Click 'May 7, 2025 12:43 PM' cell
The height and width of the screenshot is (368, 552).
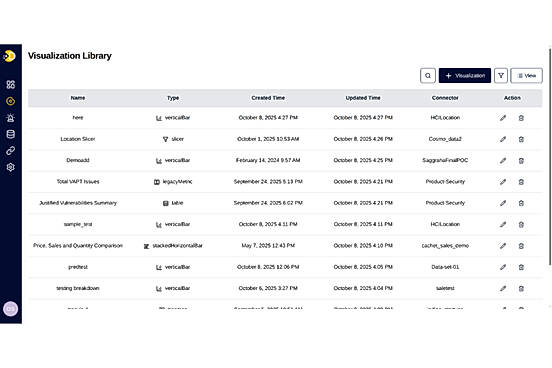pos(268,245)
